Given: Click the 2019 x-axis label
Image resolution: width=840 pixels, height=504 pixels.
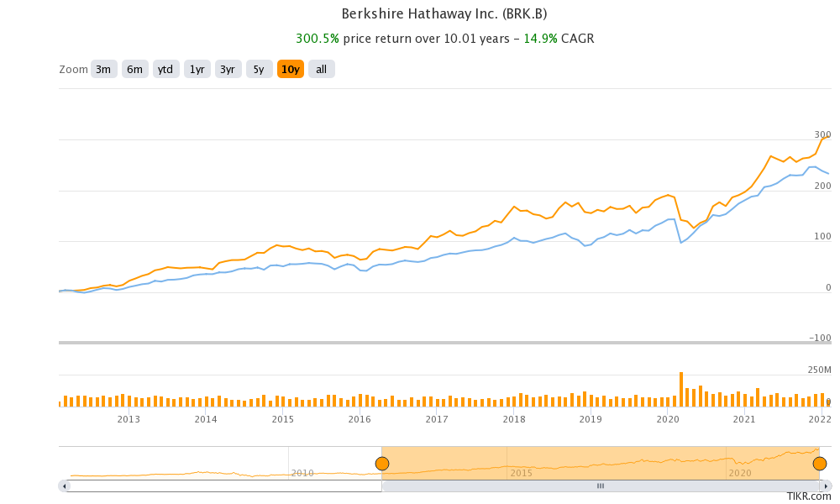Looking at the screenshot, I should [x=591, y=419].
